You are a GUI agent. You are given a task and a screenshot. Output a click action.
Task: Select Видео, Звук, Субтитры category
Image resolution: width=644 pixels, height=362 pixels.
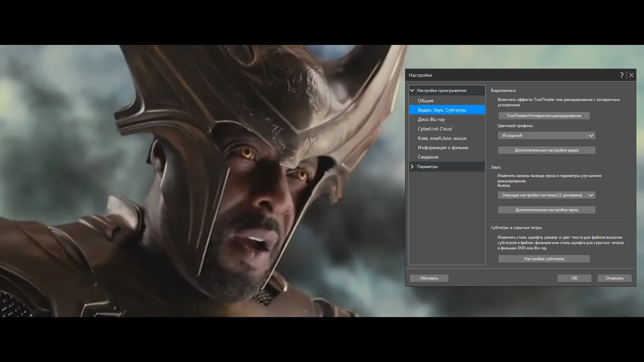[442, 110]
